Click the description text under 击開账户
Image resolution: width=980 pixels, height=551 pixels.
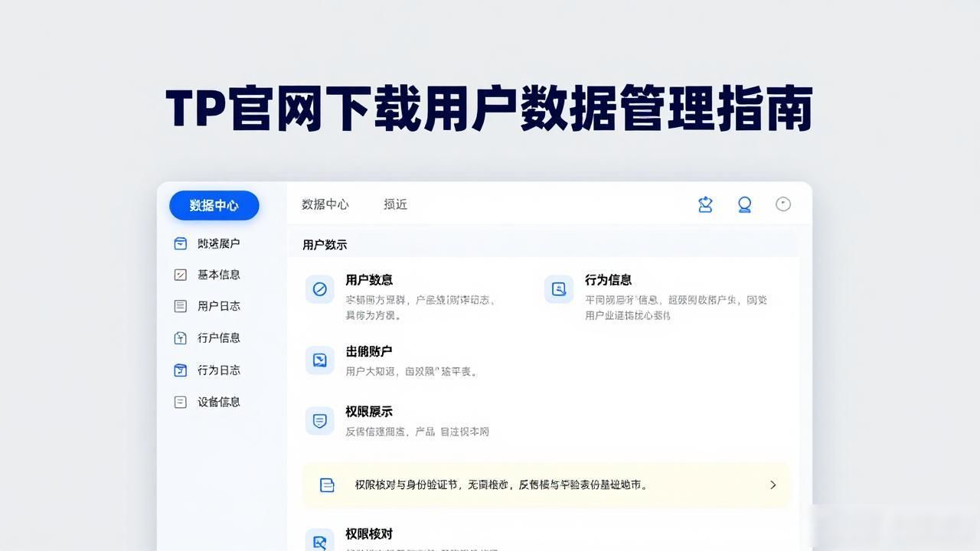coord(412,372)
